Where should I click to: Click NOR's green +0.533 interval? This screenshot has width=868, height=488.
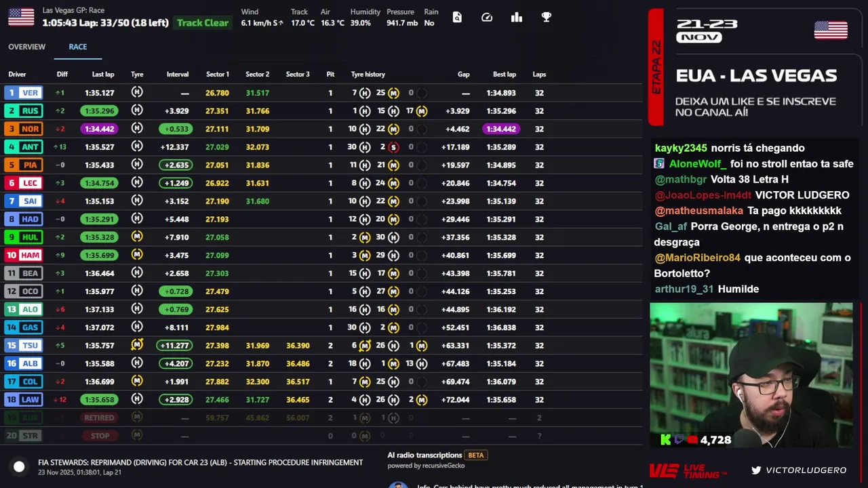(x=176, y=129)
